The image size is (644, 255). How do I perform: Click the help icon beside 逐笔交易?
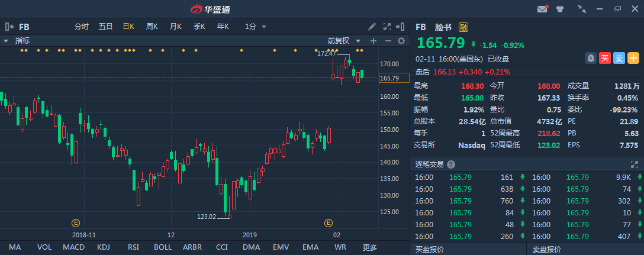[451, 164]
